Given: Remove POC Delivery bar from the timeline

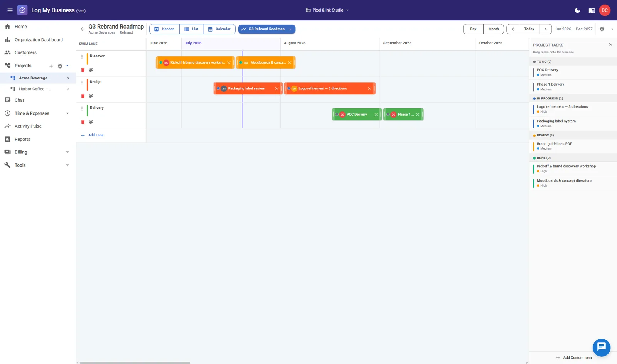Looking at the screenshot, I should pyautogui.click(x=376, y=115).
